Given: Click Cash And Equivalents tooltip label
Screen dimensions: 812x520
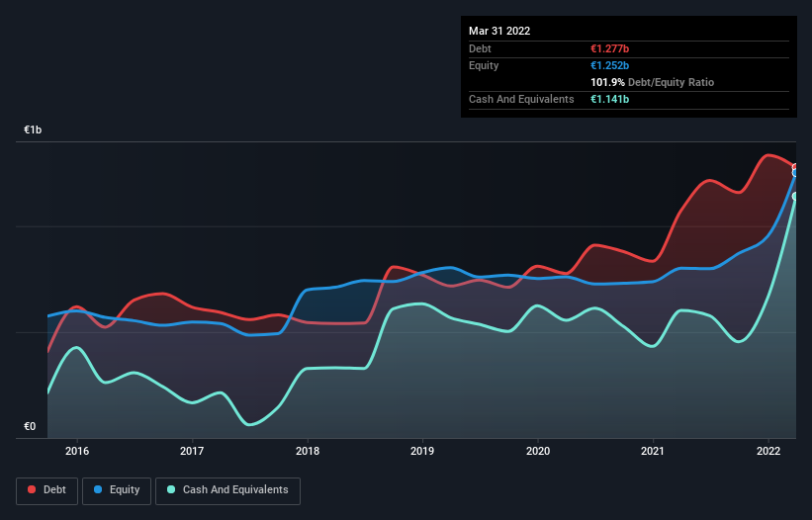Looking at the screenshot, I should click(x=521, y=99).
